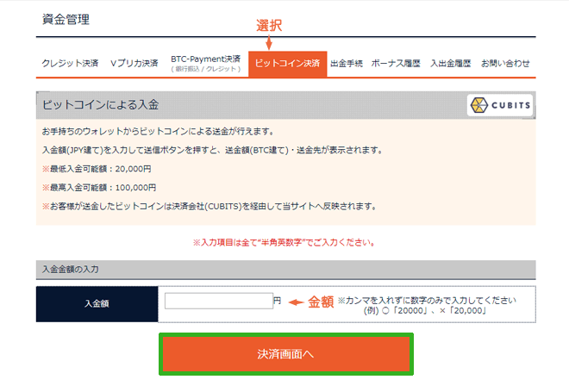Focus the 入金額 amount input field
The height and width of the screenshot is (392, 569).
(x=219, y=301)
